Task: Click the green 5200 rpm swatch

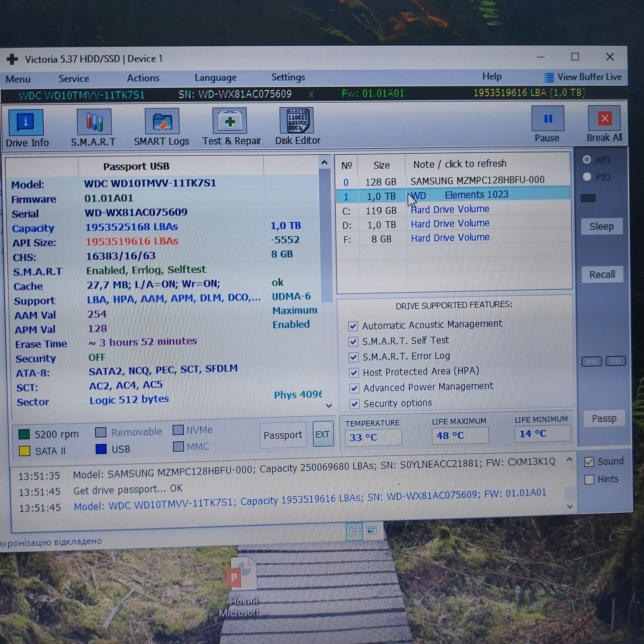Action: [x=24, y=434]
